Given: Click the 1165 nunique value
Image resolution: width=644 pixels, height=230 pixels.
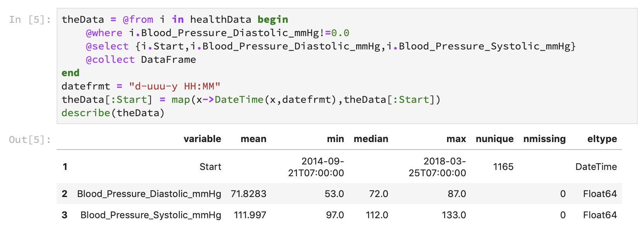Looking at the screenshot, I should [x=503, y=167].
